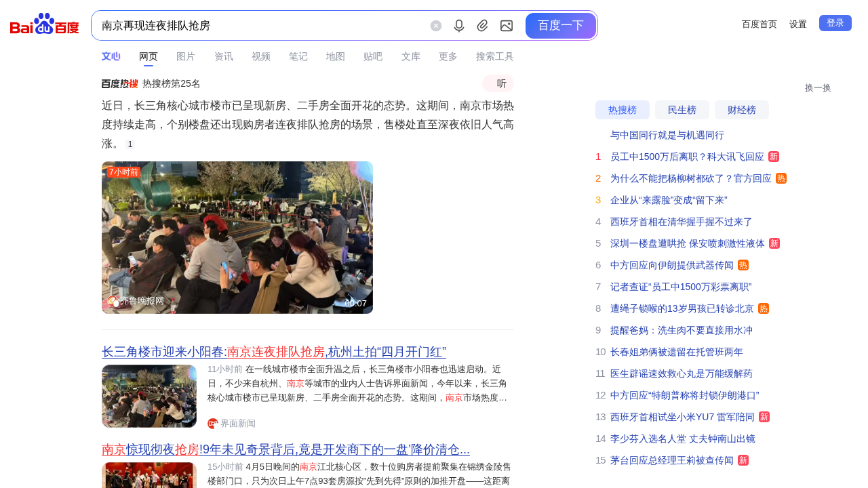Switch to the 民生榜 tab
Viewport: 868px width, 488px height.
point(682,110)
